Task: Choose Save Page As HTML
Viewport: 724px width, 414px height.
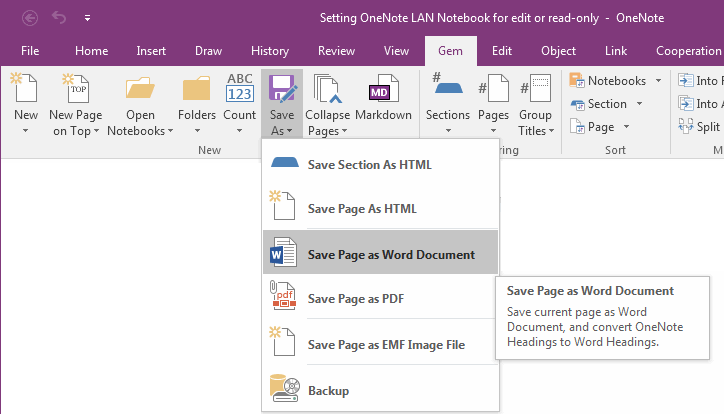Action: tap(380, 208)
